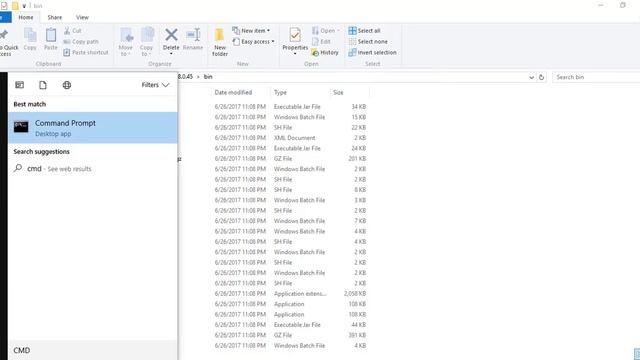Click the CMD search text box

point(93,350)
